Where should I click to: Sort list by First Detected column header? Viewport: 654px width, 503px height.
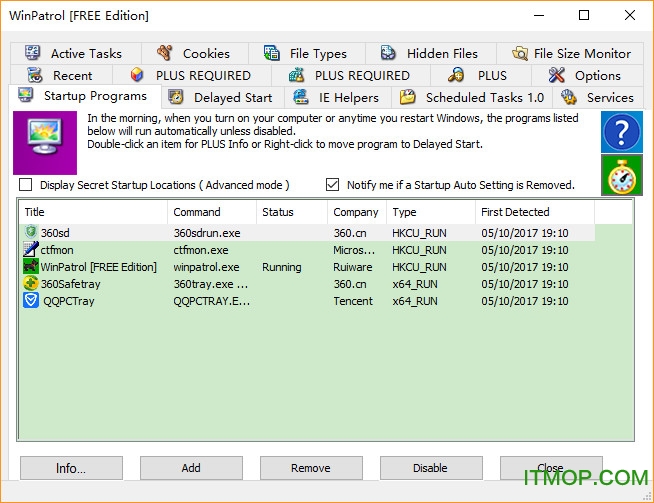(x=535, y=212)
